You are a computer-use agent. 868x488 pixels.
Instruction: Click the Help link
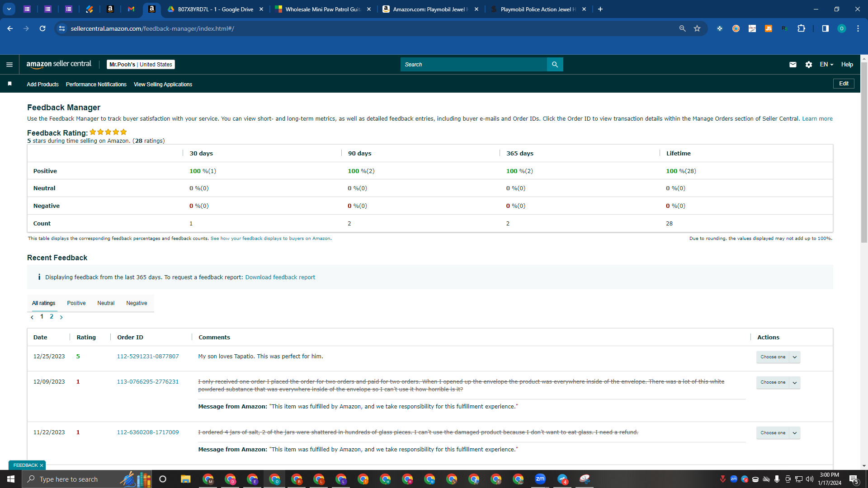[847, 65]
